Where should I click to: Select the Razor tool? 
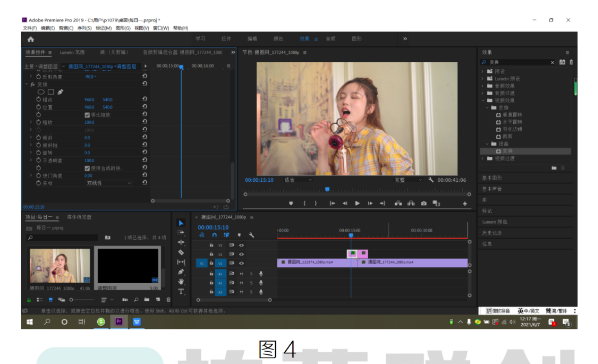181,252
